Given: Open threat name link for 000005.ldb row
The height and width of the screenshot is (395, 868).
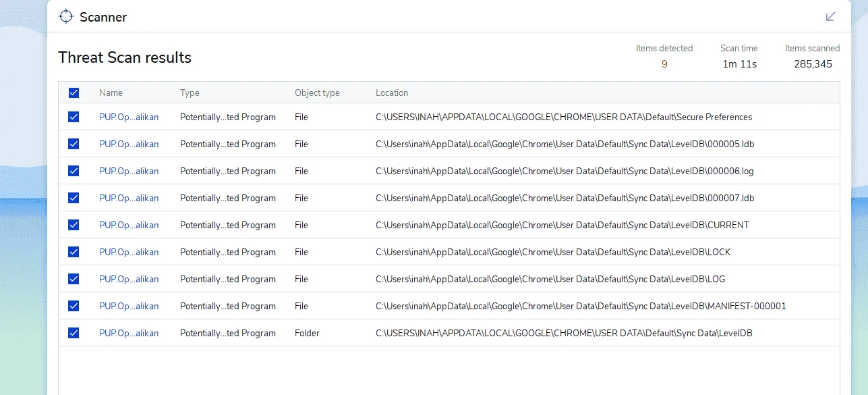Looking at the screenshot, I should click(129, 144).
